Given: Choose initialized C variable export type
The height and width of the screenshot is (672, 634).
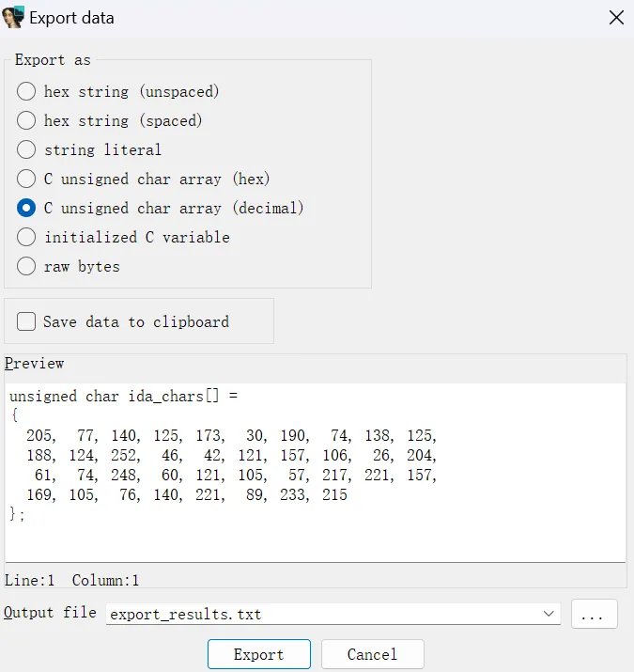Looking at the screenshot, I should pyautogui.click(x=27, y=238).
